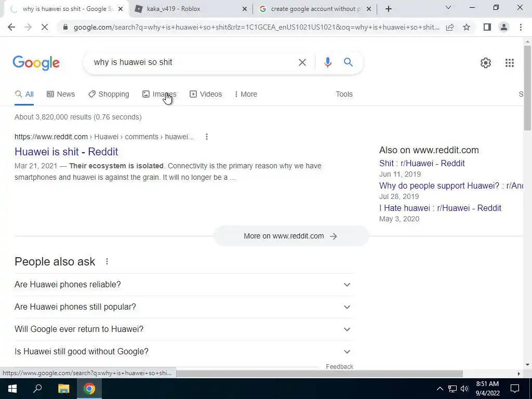Start a voice search with the microphone icon
Viewport: 532px width, 399px height.
[327, 62]
